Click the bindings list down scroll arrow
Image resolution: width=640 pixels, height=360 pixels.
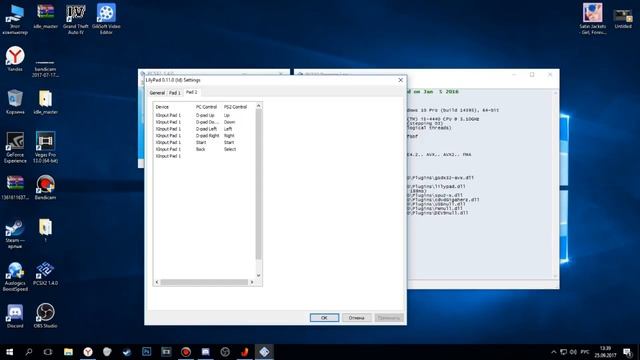258,276
